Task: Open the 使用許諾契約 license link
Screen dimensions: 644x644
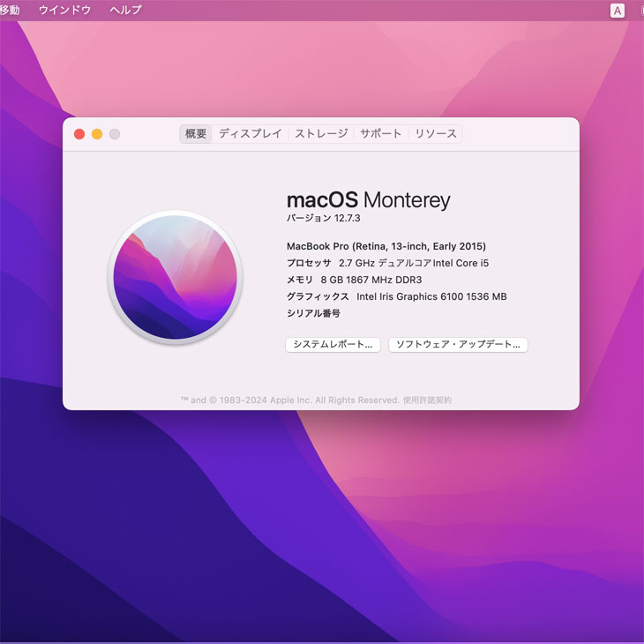Action: [427, 401]
